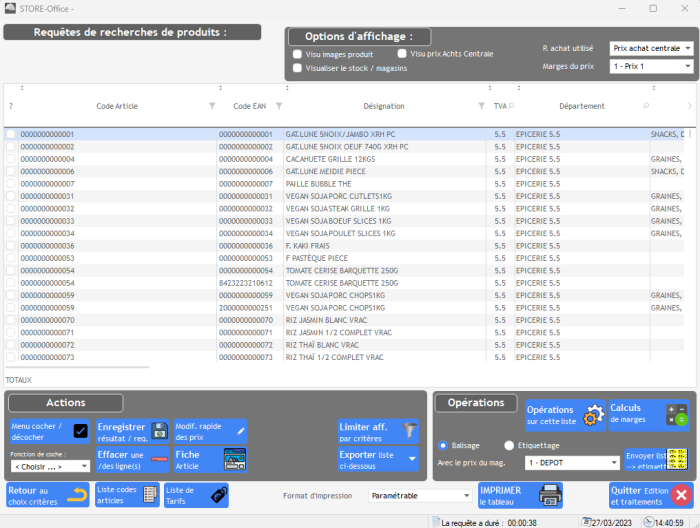Screen dimensions: 700x528
Task: Sort by the Désignation column header
Action: click(383, 106)
